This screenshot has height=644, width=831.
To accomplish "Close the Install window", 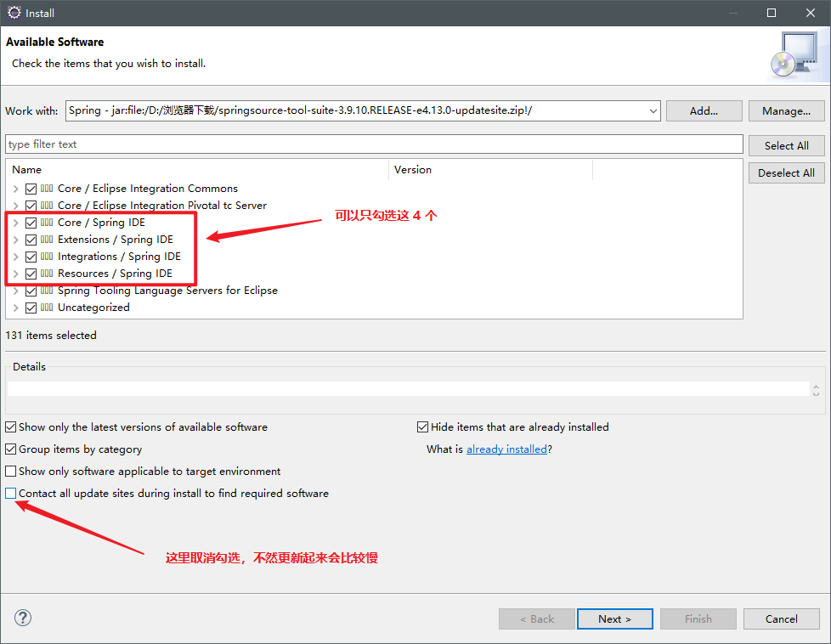I will point(811,13).
